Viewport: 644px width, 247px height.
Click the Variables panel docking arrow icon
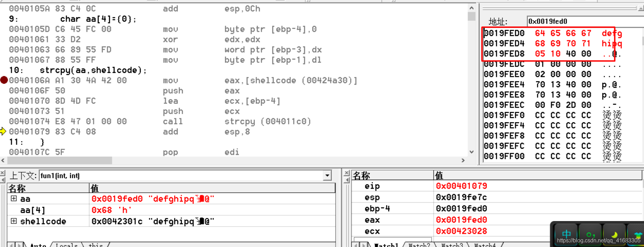pos(3,179)
